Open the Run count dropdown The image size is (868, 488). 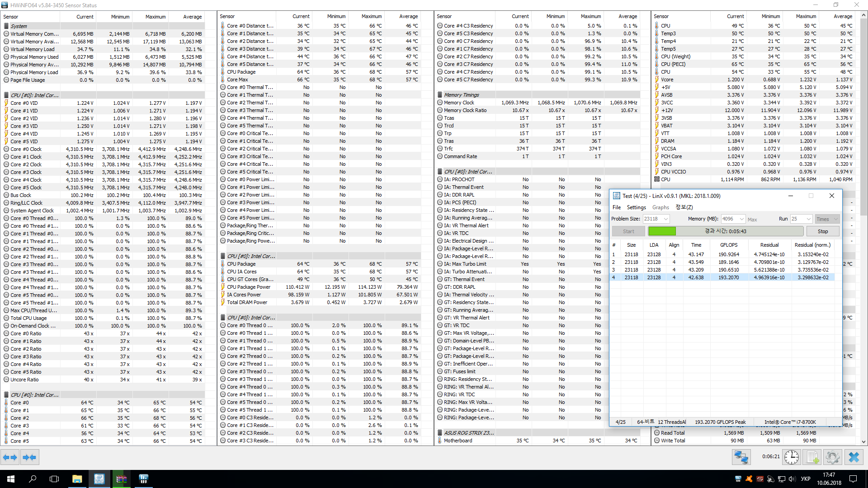point(808,219)
